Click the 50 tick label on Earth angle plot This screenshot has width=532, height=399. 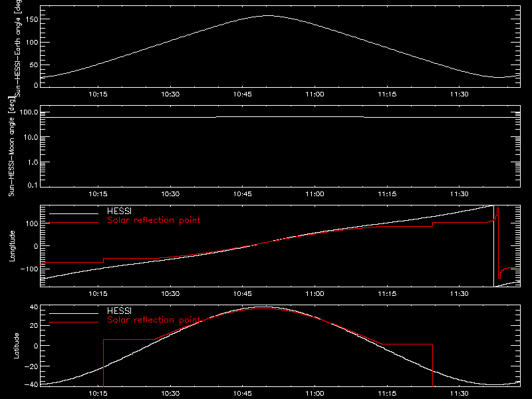click(34, 65)
